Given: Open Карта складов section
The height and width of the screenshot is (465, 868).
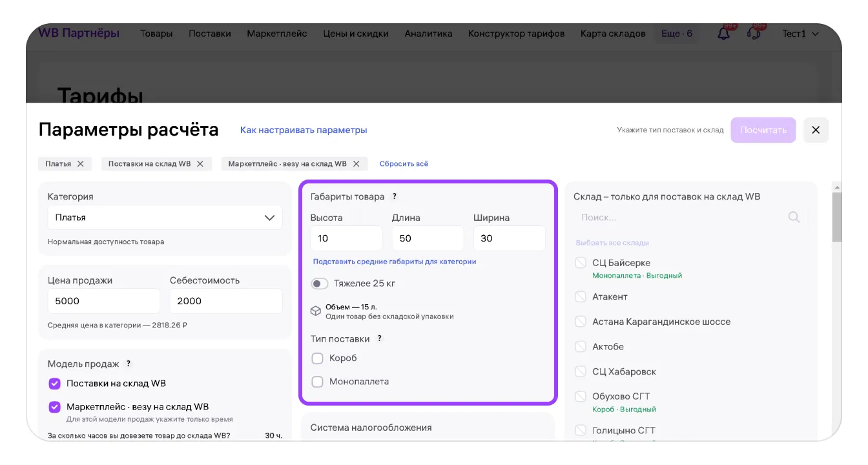Looking at the screenshot, I should pos(613,34).
